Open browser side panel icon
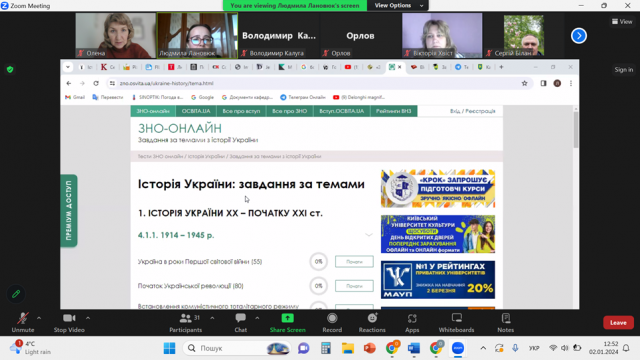Screen dimensions: 640x360 point(543,83)
